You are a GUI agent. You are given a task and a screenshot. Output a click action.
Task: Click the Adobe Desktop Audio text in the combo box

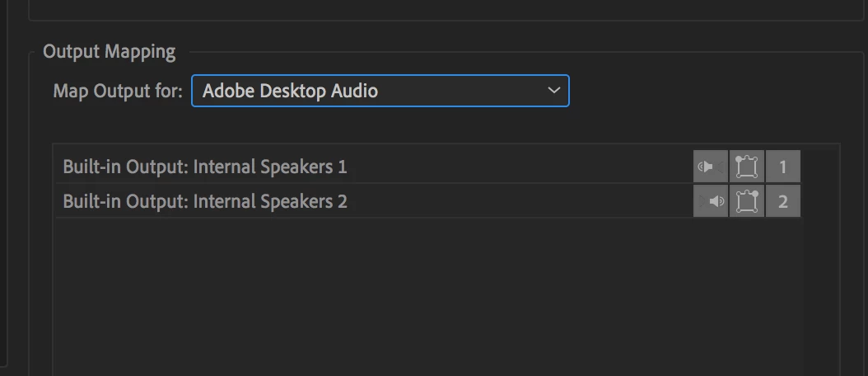pos(290,91)
